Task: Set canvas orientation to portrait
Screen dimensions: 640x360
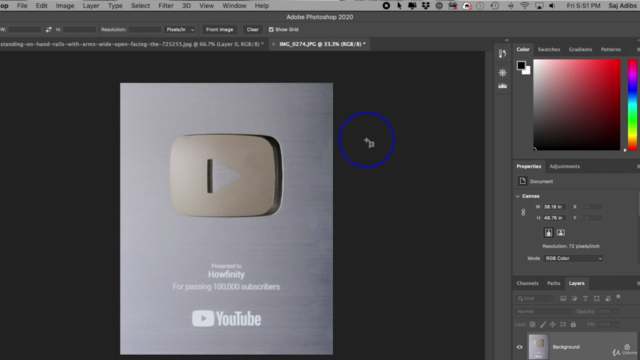Action: 549,233
